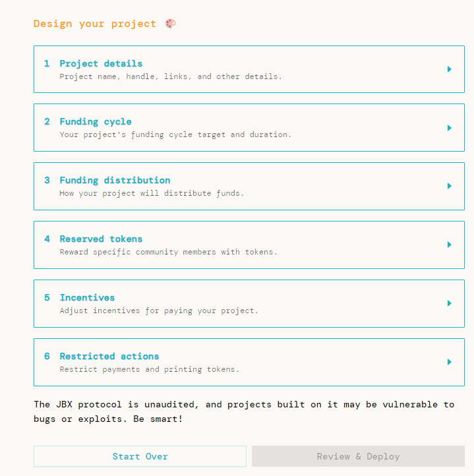Expand the Incentives arrow
The width and height of the screenshot is (474, 476).
tap(450, 303)
